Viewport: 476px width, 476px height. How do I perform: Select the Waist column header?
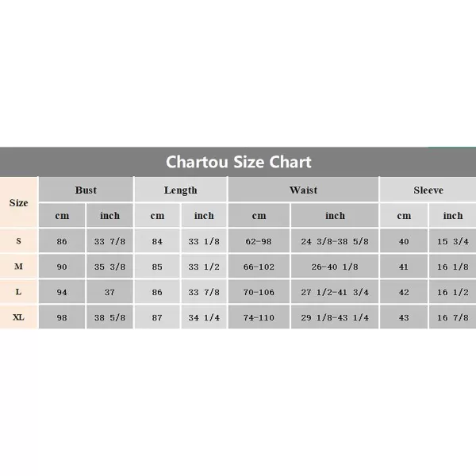(x=303, y=190)
